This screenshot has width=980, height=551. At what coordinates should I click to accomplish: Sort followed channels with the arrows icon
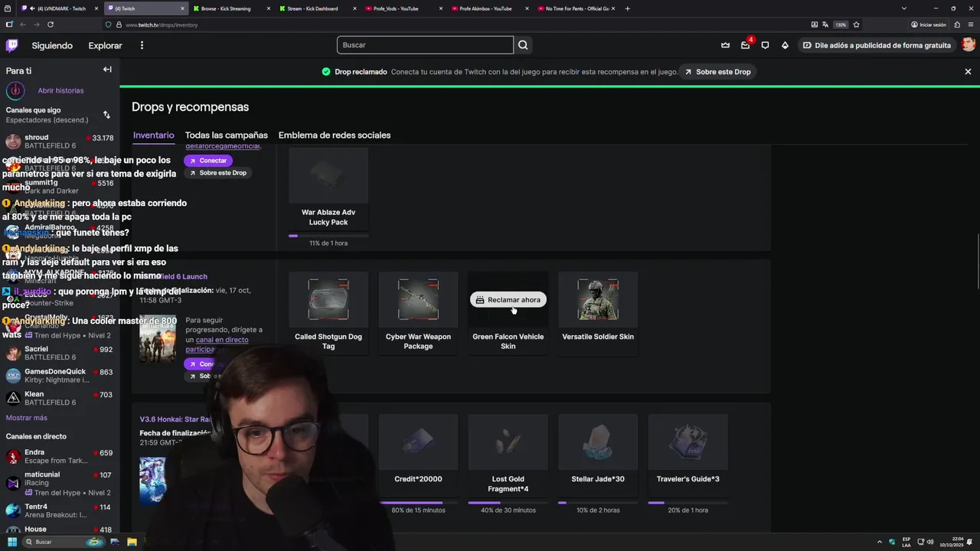[x=106, y=115]
